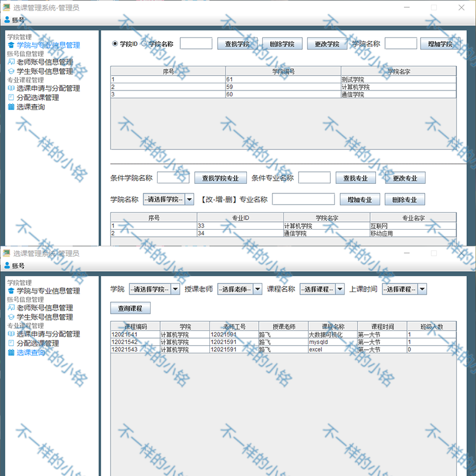Click the account icon in top window menu bar
The image size is (476, 476).
pos(7,20)
